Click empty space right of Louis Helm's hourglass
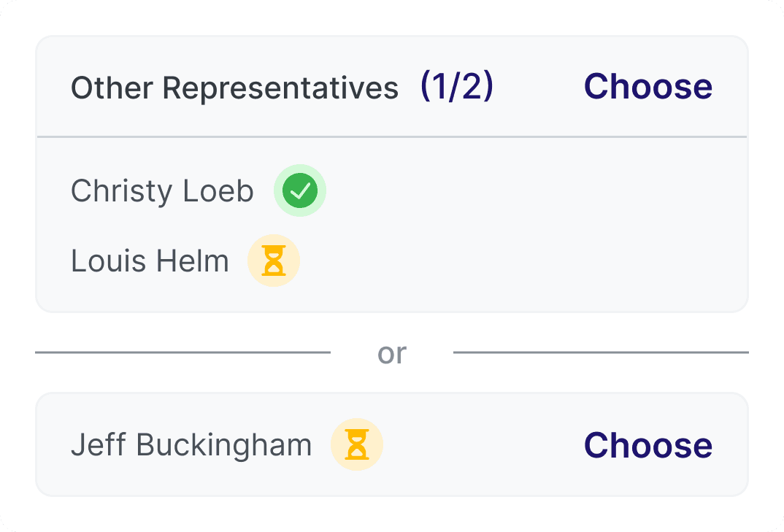Screen dimensions: 784x532 pyautogui.click(x=511, y=261)
